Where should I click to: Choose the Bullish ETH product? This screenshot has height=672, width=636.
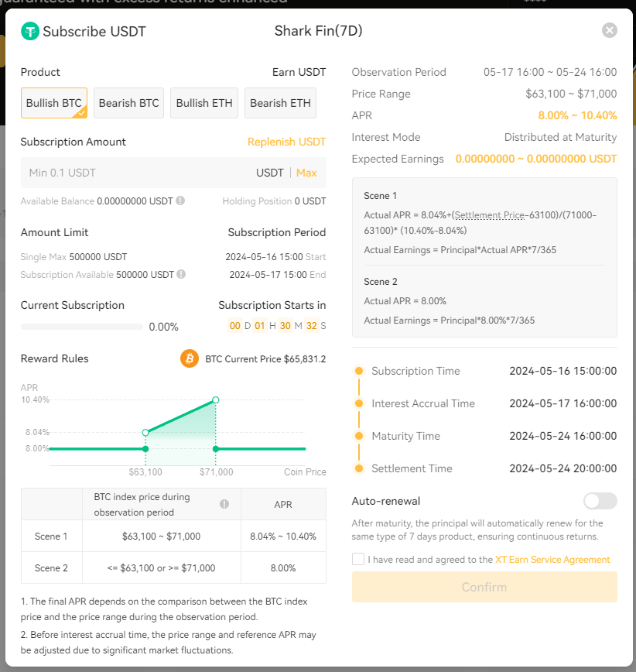[x=204, y=103]
